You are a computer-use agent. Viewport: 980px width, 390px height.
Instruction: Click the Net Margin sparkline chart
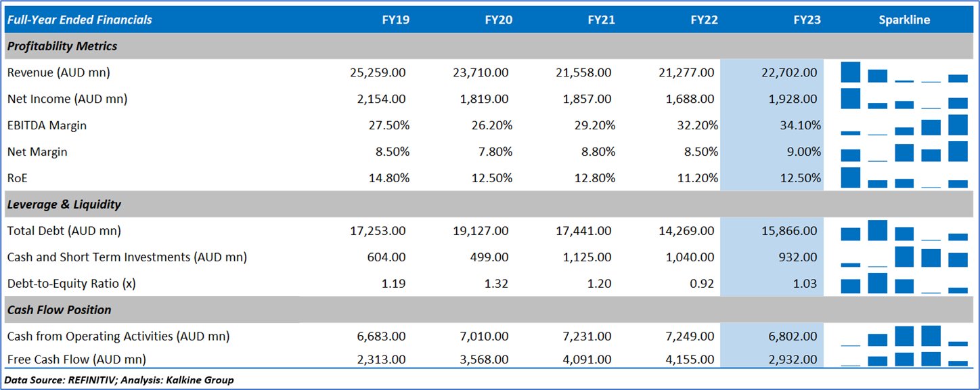tap(904, 152)
